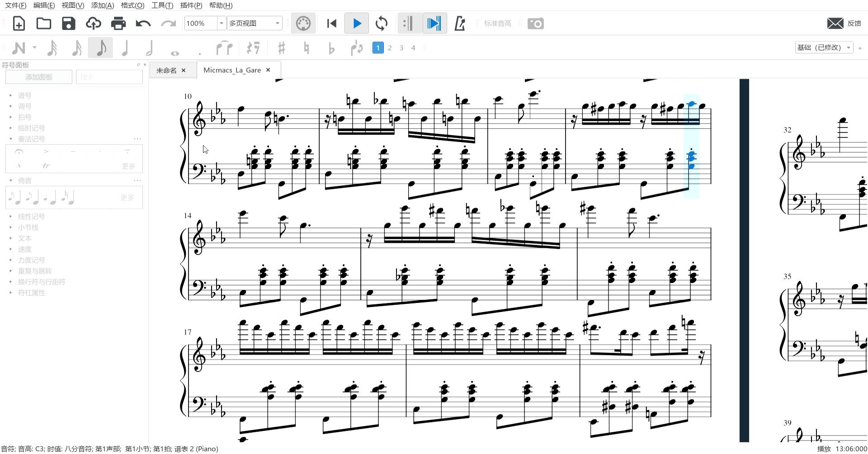
Task: Send feedback via the 反馈 envelope button
Action: click(x=844, y=24)
